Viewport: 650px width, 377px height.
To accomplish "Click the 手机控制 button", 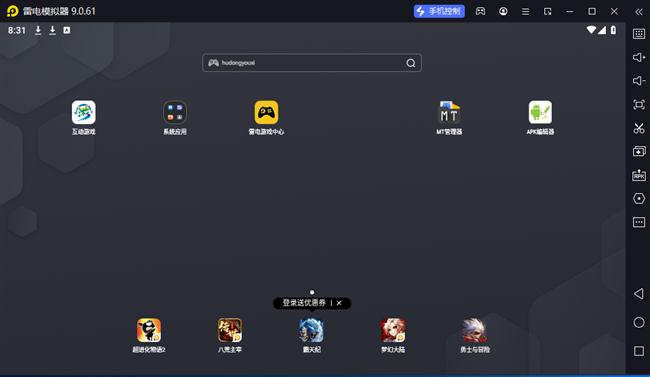I will coord(439,11).
